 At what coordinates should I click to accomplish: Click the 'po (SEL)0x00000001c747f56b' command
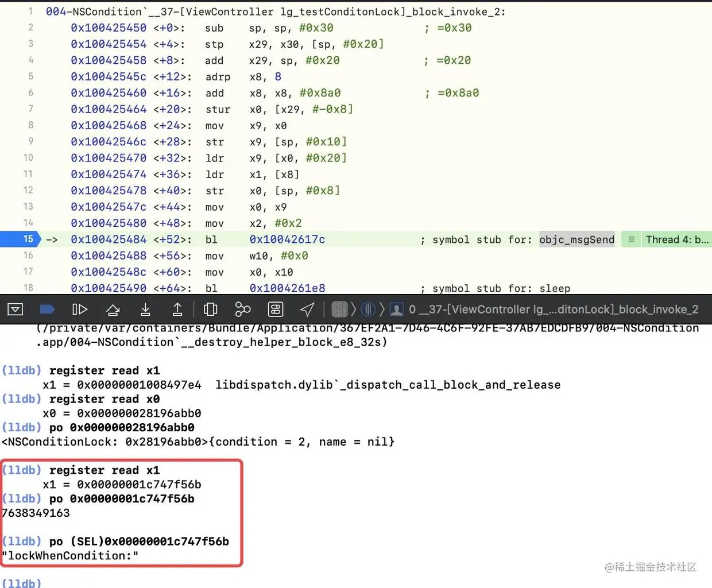139,541
